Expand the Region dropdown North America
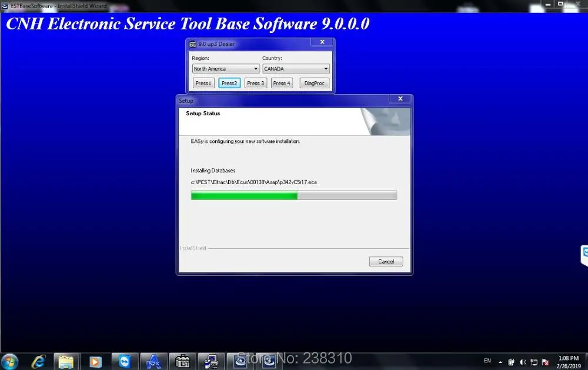The width and height of the screenshot is (588, 370). 226,69
